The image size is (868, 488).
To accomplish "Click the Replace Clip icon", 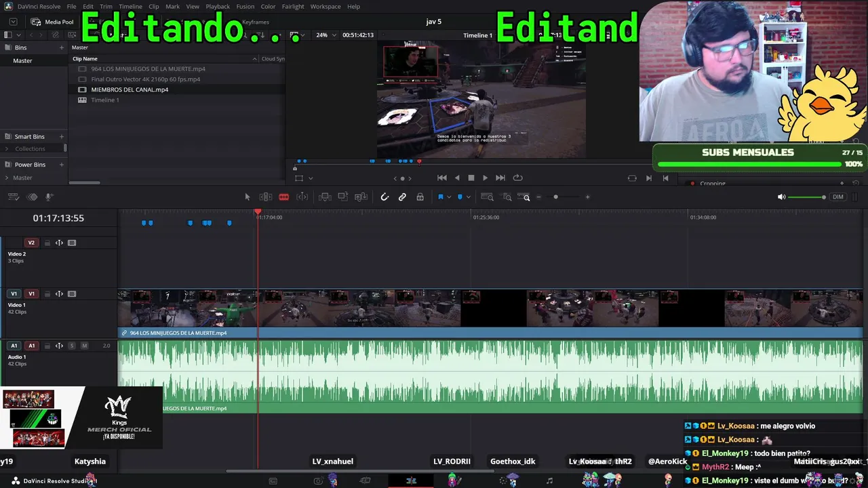I will click(361, 197).
